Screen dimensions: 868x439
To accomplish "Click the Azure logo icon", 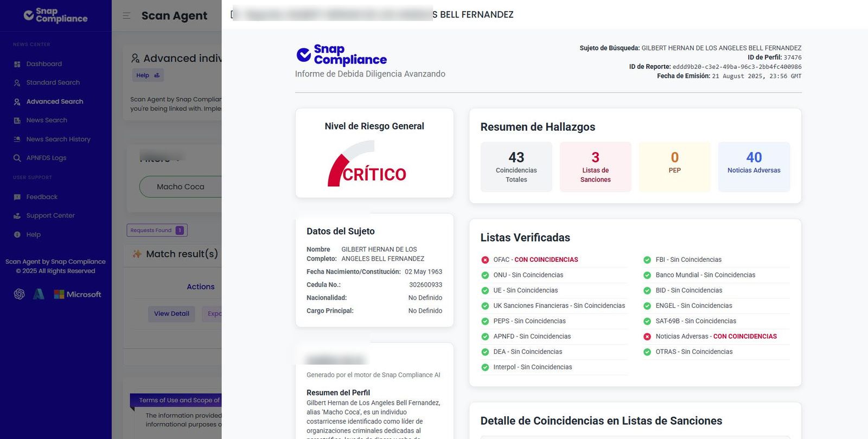I will [39, 294].
